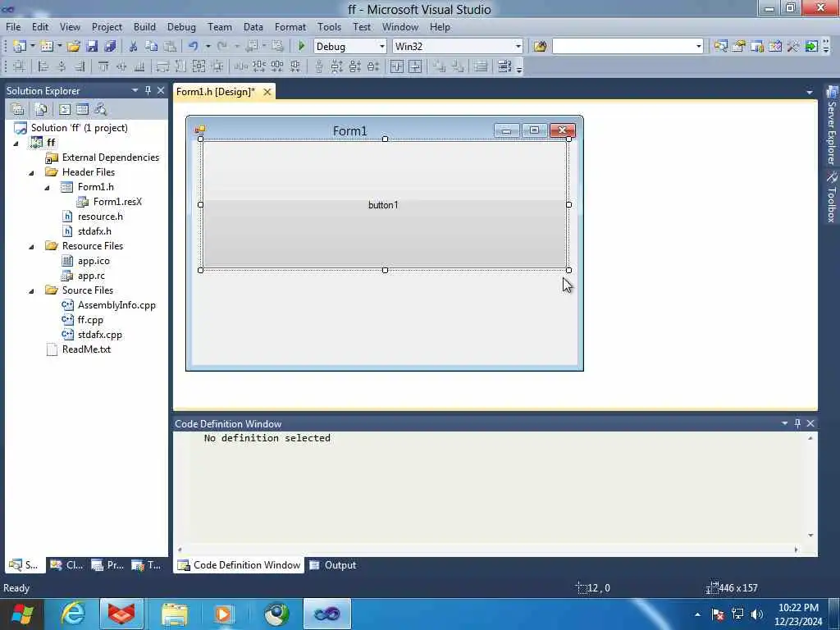
Task: Select the ff.cpp file in Solution Explorer
Action: [x=90, y=320]
